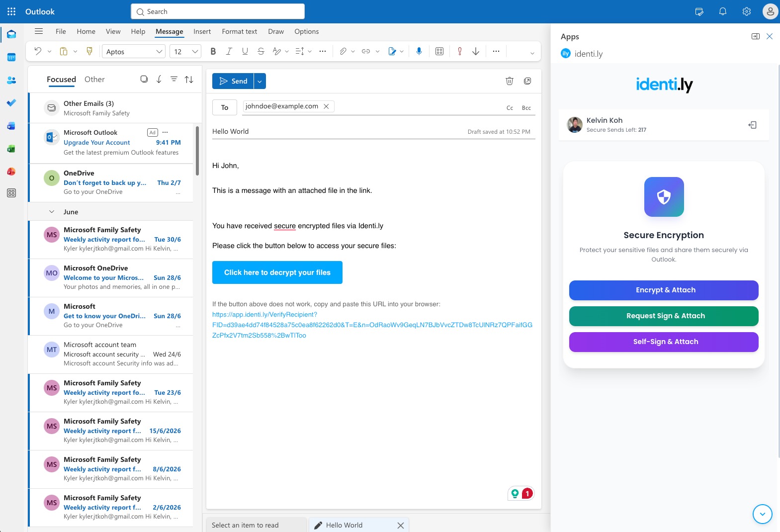The image size is (780, 532).
Task: Click the sort order arrows icon
Action: (x=189, y=79)
